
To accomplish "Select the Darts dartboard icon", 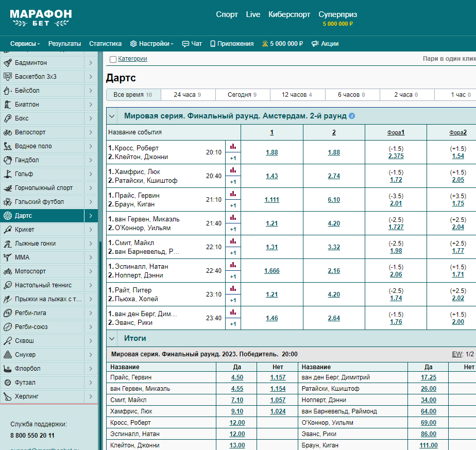I will click(8, 216).
